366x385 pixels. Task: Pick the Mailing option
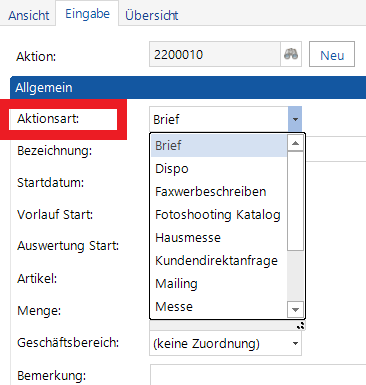pos(219,284)
